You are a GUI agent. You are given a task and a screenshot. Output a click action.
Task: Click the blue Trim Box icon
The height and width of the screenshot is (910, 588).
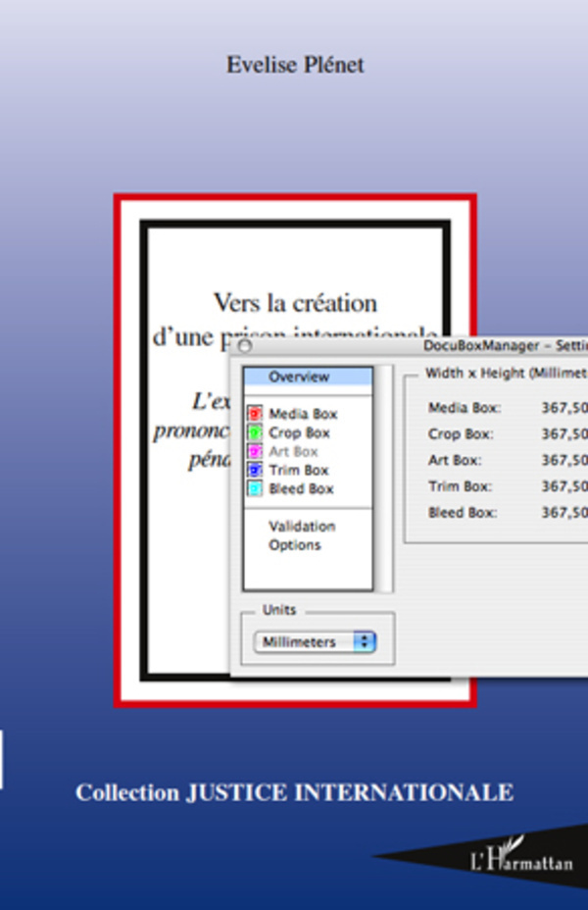[x=255, y=470]
